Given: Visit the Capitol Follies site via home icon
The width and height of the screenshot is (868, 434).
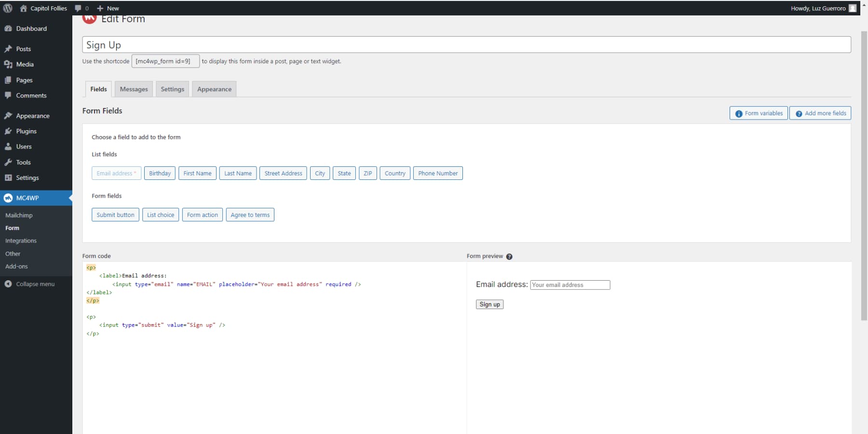Looking at the screenshot, I should coord(23,8).
